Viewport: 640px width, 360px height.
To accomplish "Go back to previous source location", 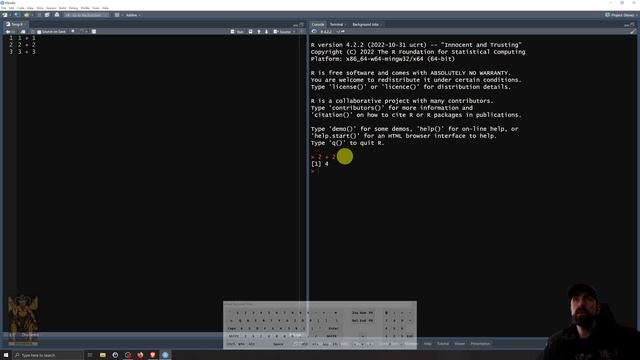I will (8, 31).
